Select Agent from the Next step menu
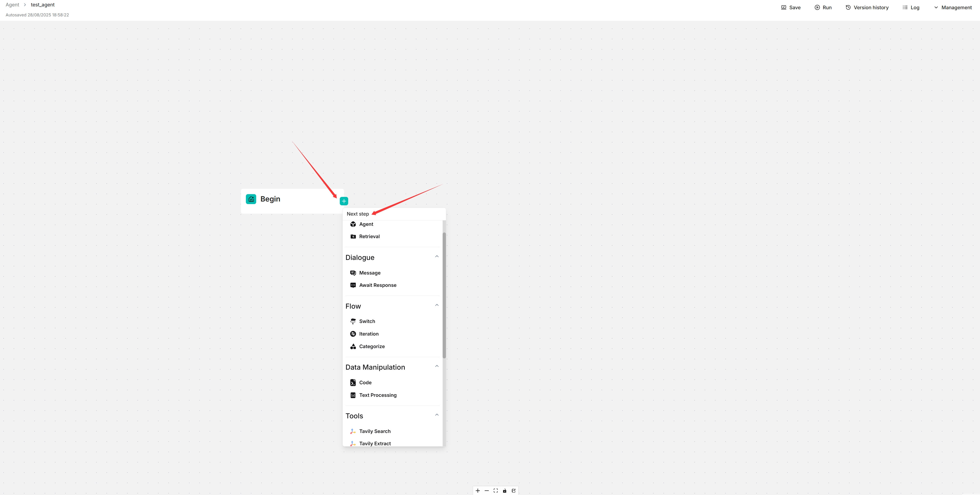 [x=366, y=224]
